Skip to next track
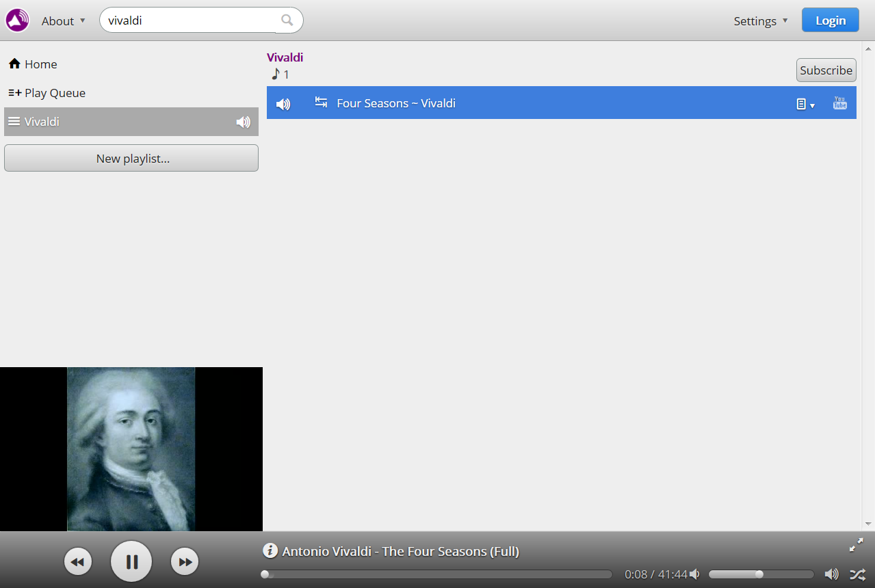The height and width of the screenshot is (588, 875). [x=185, y=562]
